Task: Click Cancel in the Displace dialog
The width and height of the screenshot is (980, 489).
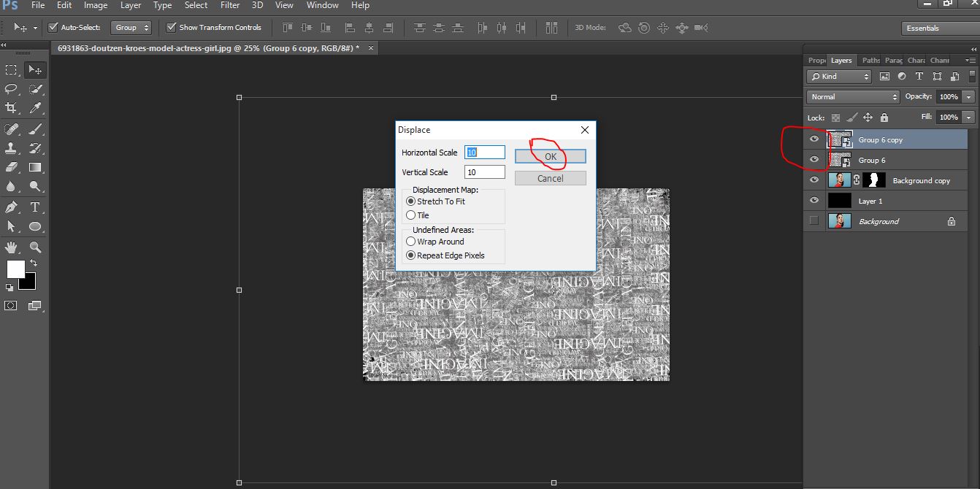Action: (550, 177)
